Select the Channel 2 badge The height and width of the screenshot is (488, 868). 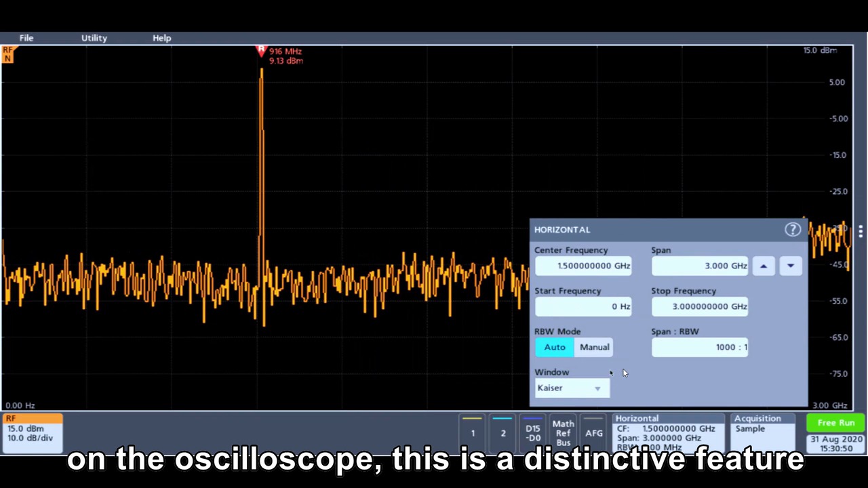[x=503, y=432]
